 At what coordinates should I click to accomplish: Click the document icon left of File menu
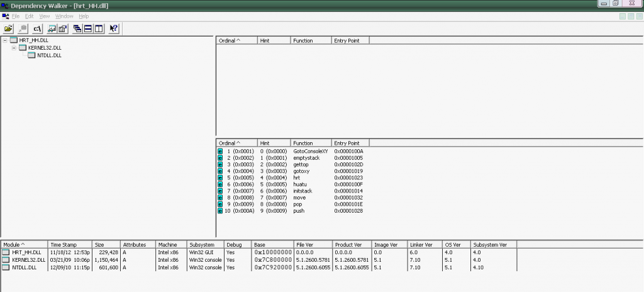click(6, 16)
